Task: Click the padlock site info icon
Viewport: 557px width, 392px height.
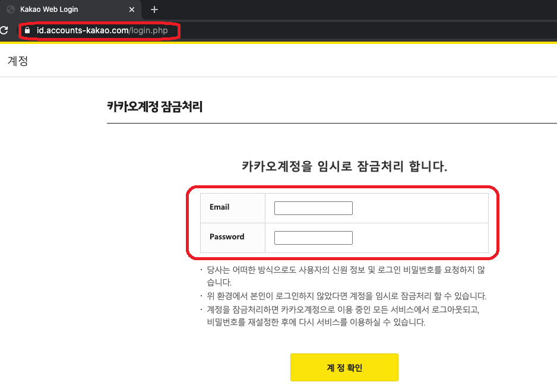Action: 27,30
